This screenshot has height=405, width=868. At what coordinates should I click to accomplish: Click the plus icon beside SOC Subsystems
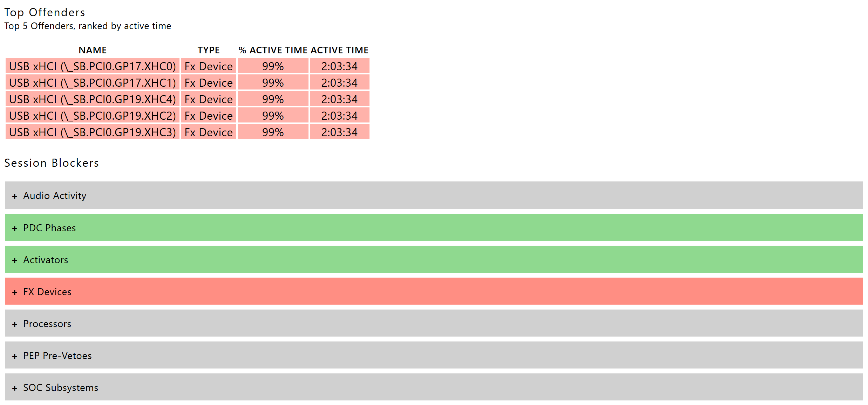point(15,388)
